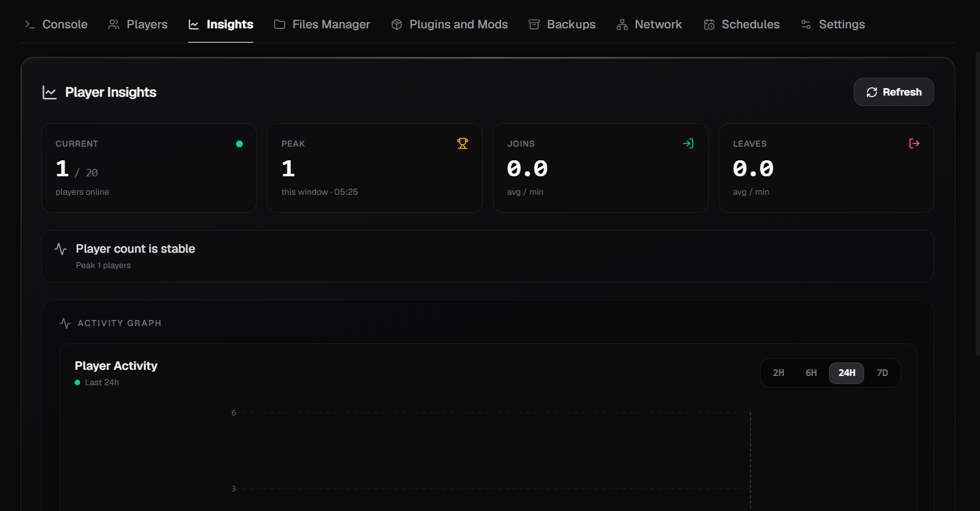Click the CURRENT card label
The height and width of the screenshot is (511, 980).
coord(77,144)
